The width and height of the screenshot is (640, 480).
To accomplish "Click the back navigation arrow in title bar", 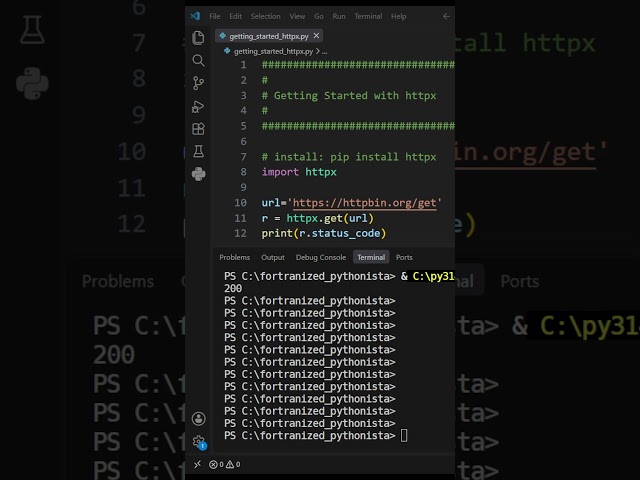I will (447, 16).
